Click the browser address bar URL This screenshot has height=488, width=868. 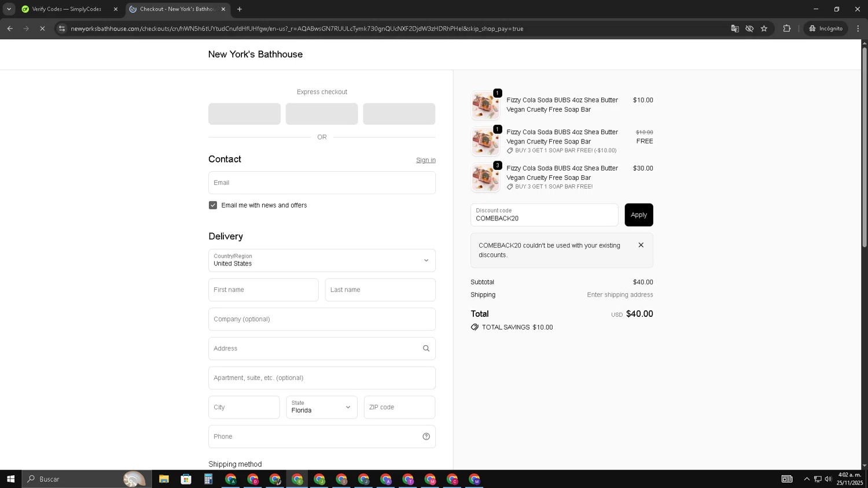tap(297, 28)
